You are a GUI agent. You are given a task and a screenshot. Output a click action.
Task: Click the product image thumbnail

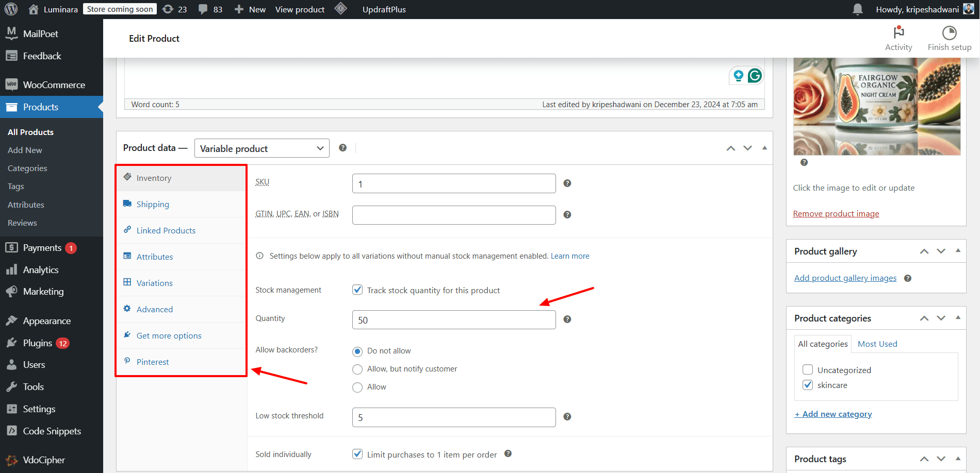876,107
